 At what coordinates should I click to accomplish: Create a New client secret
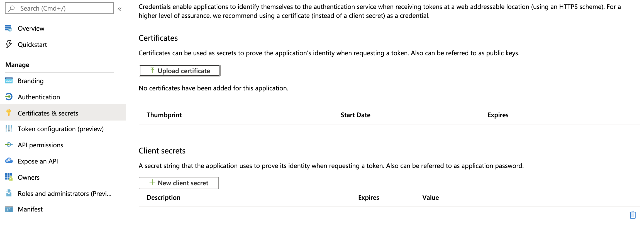point(179,183)
